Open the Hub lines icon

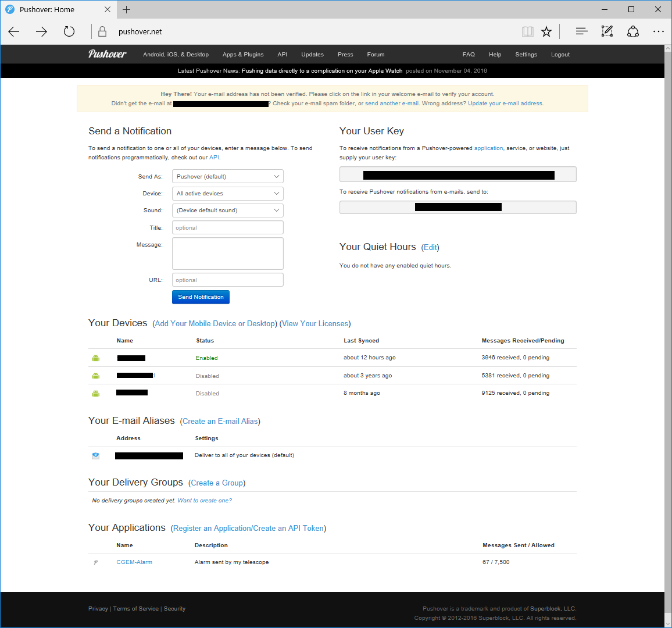(581, 31)
